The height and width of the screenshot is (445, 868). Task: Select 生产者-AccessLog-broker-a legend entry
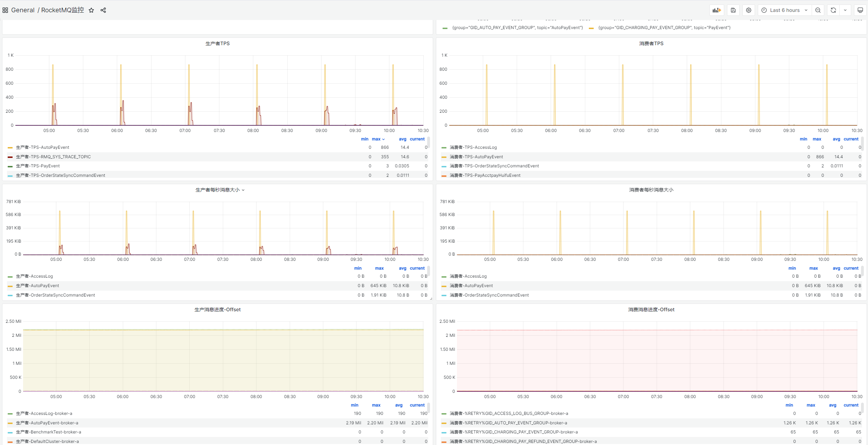(x=44, y=413)
